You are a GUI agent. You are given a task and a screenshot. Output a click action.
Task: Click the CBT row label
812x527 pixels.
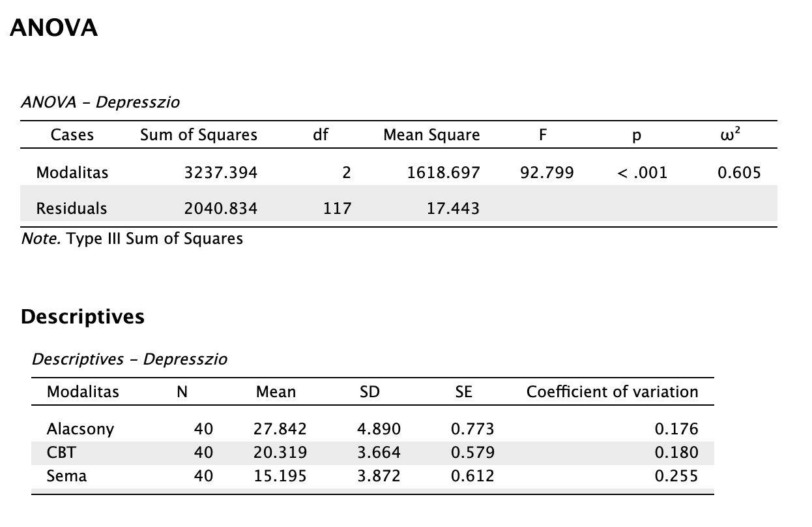click(59, 453)
